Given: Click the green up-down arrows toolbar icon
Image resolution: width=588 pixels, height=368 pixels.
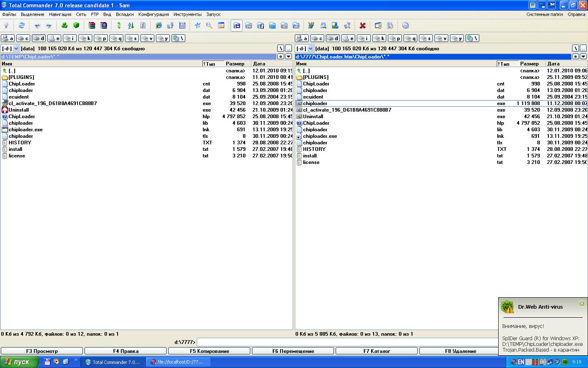Looking at the screenshot, I should pos(119,25).
